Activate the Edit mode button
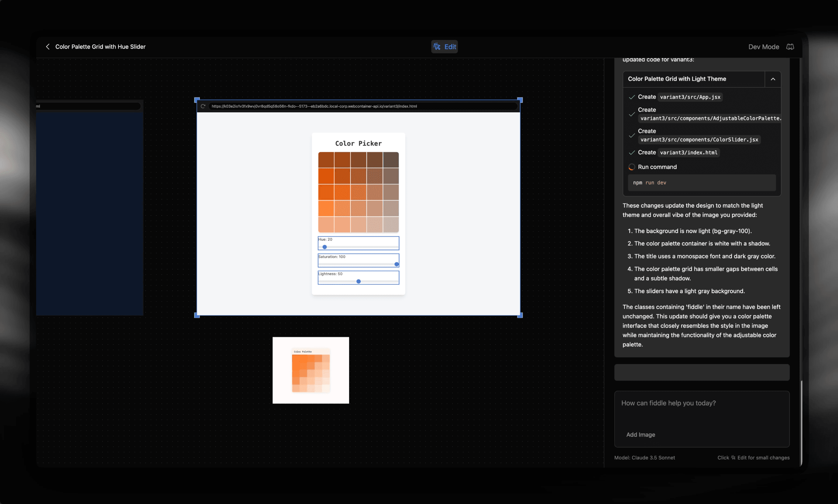The height and width of the screenshot is (504, 838). [x=444, y=46]
